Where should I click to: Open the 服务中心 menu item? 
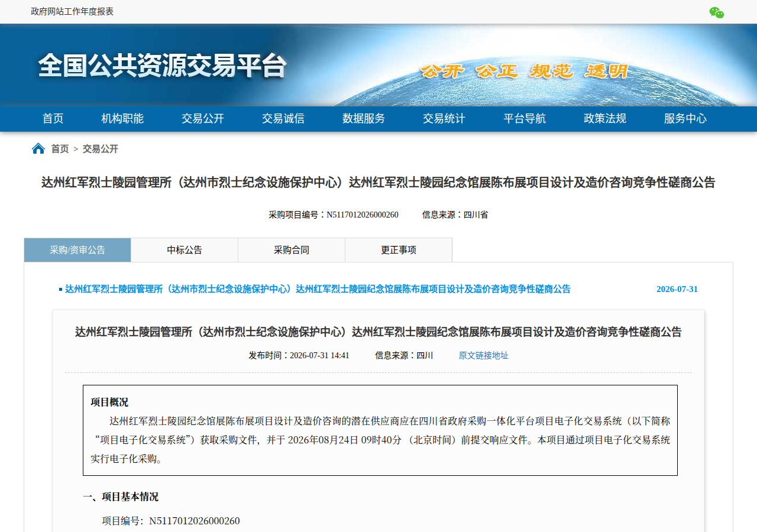[x=685, y=118]
